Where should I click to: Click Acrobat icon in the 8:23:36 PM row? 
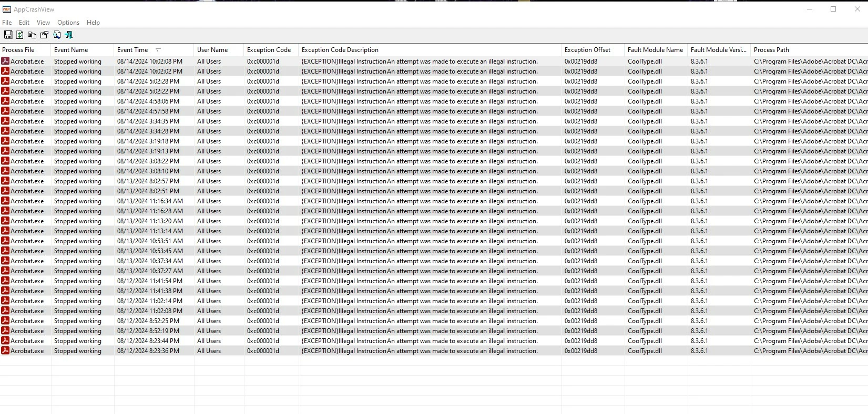5,350
